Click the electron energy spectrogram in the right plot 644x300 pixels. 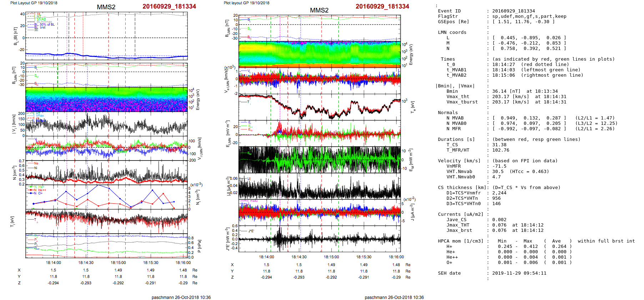click(x=320, y=54)
